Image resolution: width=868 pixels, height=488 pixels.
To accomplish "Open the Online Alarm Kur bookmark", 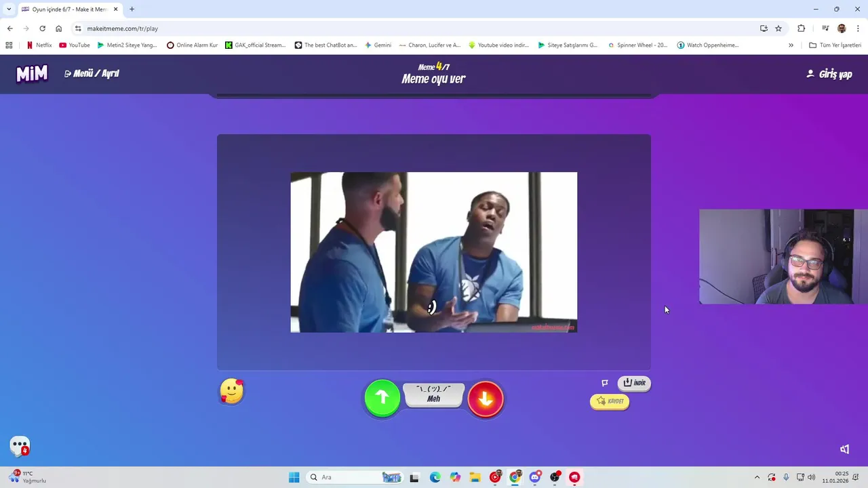I will tap(193, 45).
